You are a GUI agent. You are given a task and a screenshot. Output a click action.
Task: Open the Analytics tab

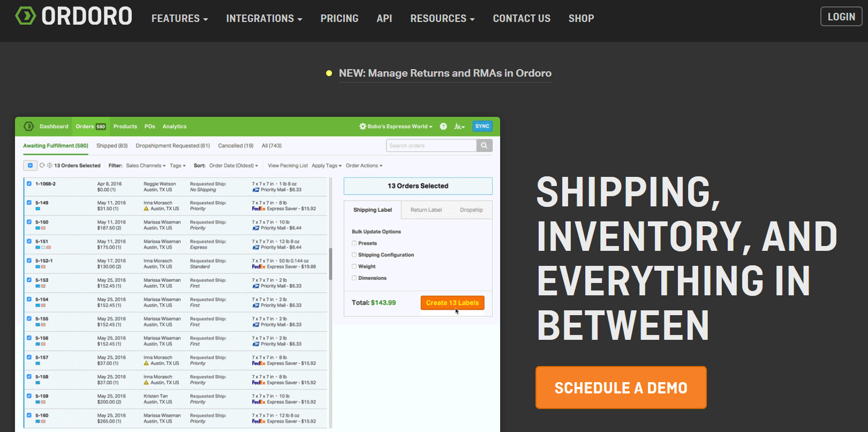[175, 126]
